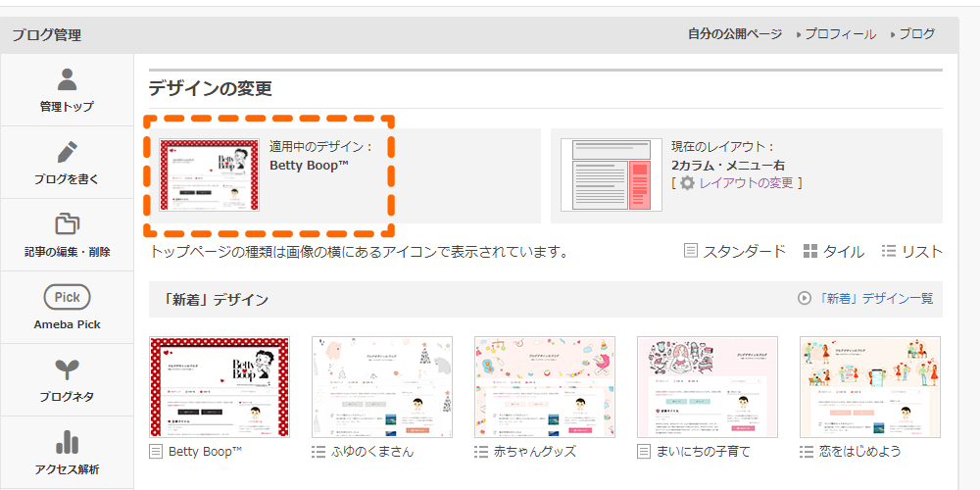Screen dimensions: 980x490
Task: Click the 赤ちゃんグッズ design name
Action: click(x=535, y=451)
